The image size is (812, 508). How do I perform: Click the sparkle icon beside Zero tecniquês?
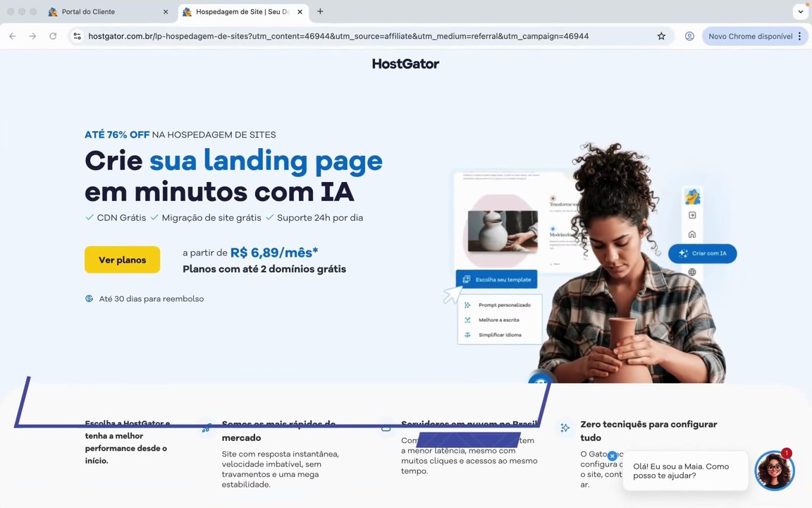pyautogui.click(x=565, y=428)
